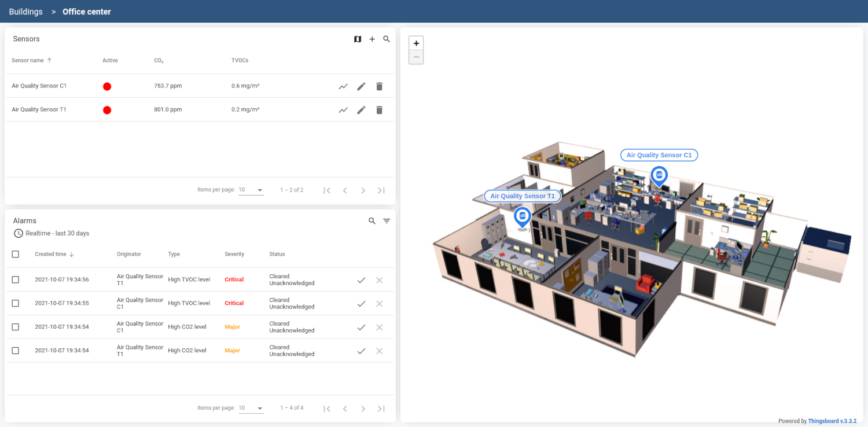The width and height of the screenshot is (868, 427).
Task: Tick checkbox for 19:34:55 alarm row
Action: point(16,303)
